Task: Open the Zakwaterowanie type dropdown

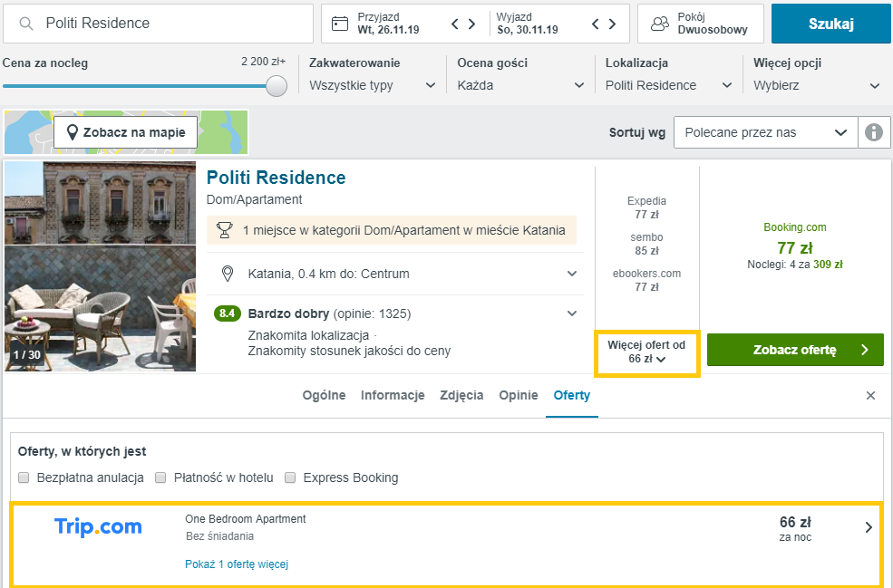Action: point(372,85)
